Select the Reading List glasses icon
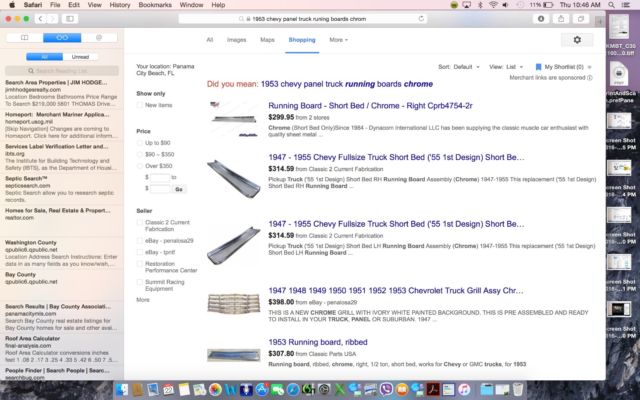The image size is (640, 400). click(x=62, y=38)
